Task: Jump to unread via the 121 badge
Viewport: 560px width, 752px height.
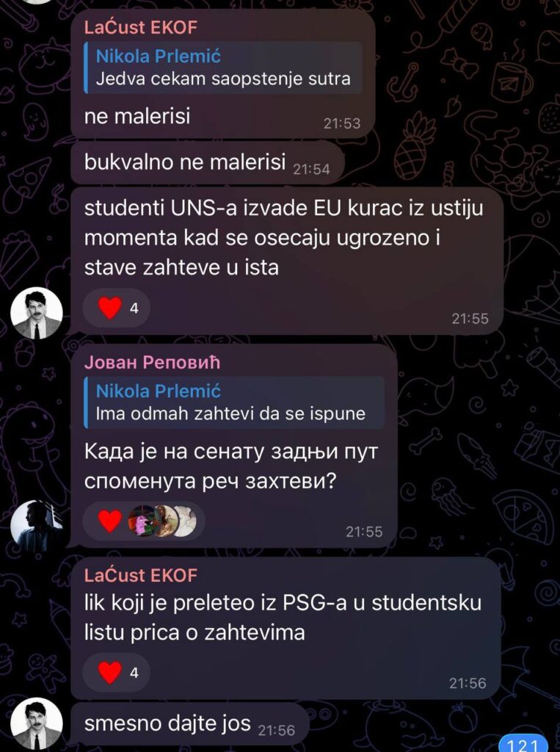Action: tap(528, 744)
